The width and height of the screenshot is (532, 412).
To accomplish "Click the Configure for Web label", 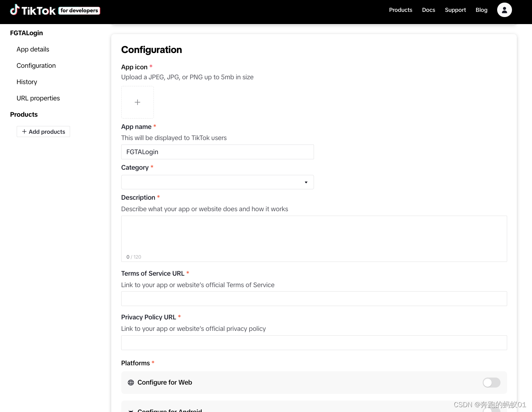I will [x=165, y=382].
